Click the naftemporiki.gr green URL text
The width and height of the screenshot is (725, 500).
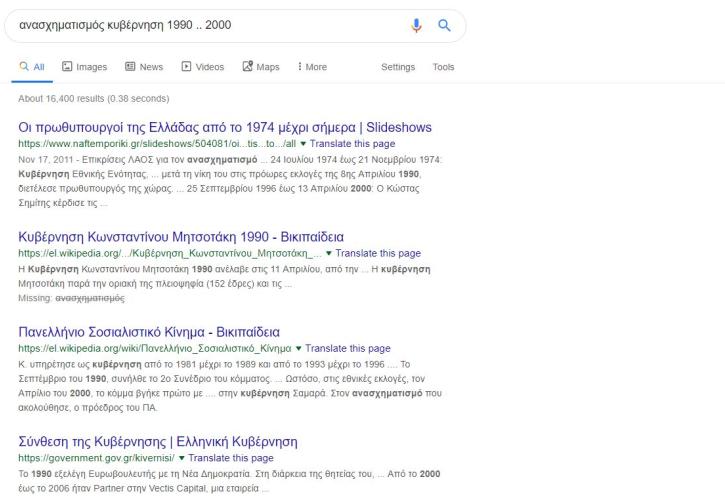[157, 144]
